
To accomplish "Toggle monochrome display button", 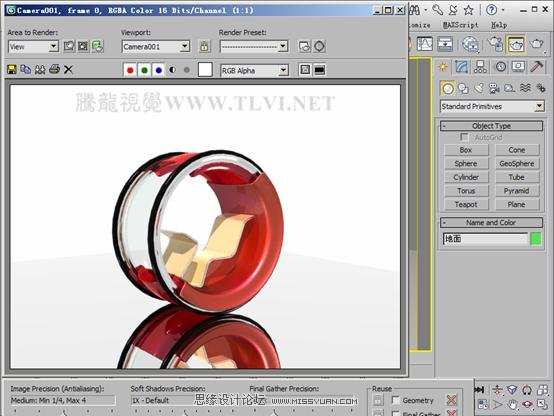I will (x=187, y=70).
